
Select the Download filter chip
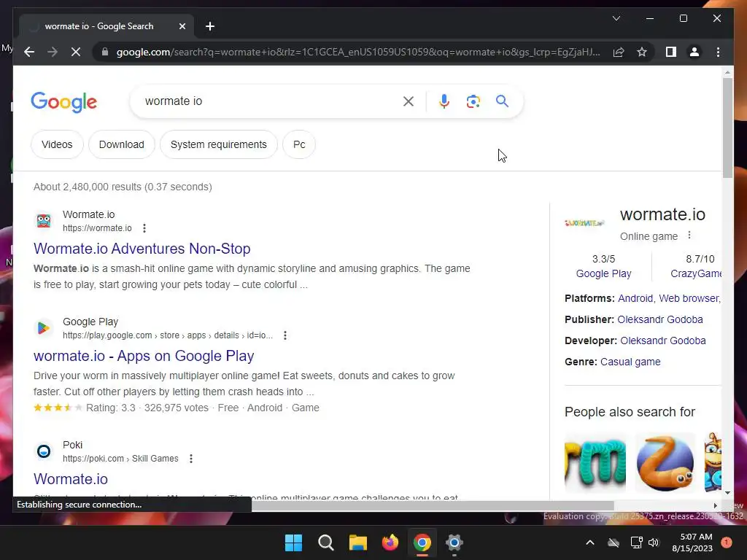(122, 144)
